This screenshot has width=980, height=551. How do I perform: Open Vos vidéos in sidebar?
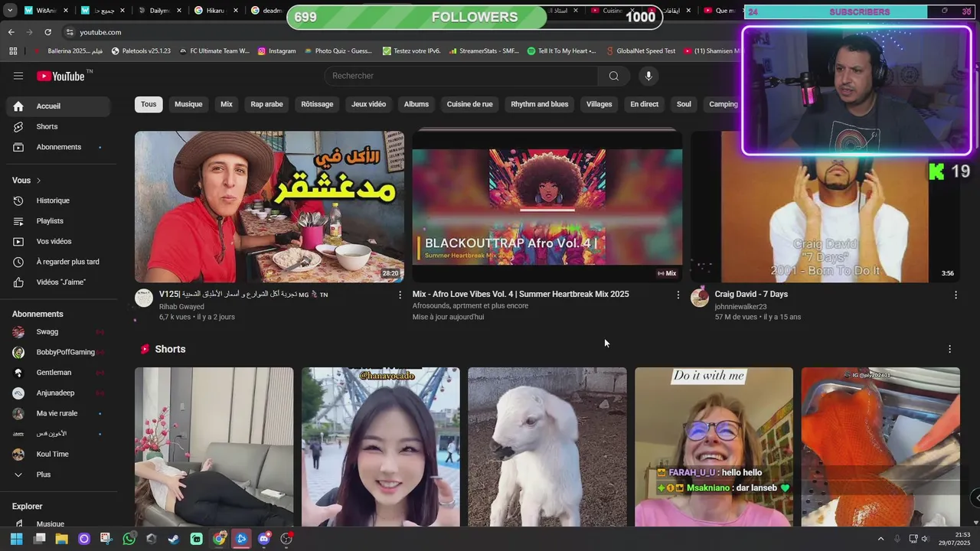[58, 241]
